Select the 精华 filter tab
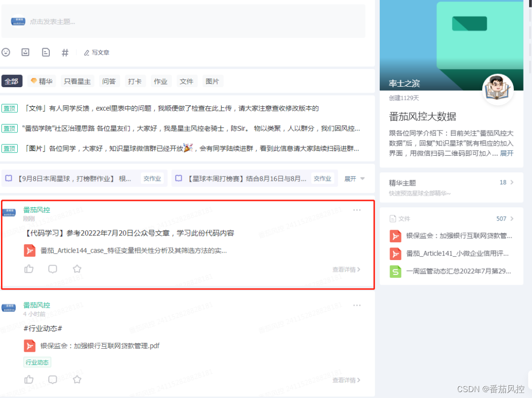The width and height of the screenshot is (532, 398). [x=42, y=81]
